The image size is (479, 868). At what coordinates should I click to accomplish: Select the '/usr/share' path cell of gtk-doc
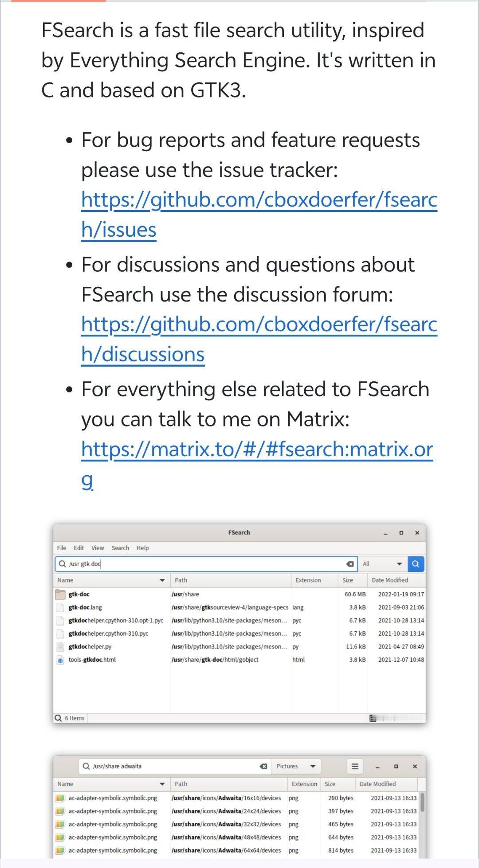(185, 594)
